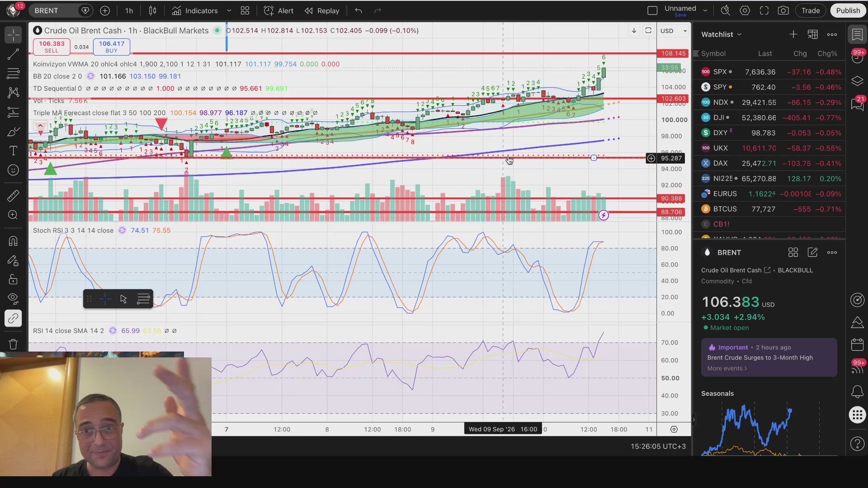The image size is (868, 488).
Task: Open More events link
Action: 727,368
